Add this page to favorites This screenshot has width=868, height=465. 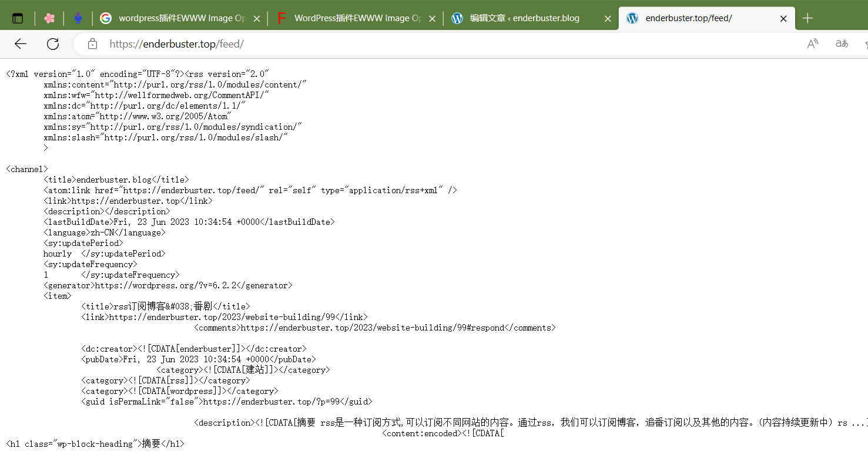(x=865, y=43)
